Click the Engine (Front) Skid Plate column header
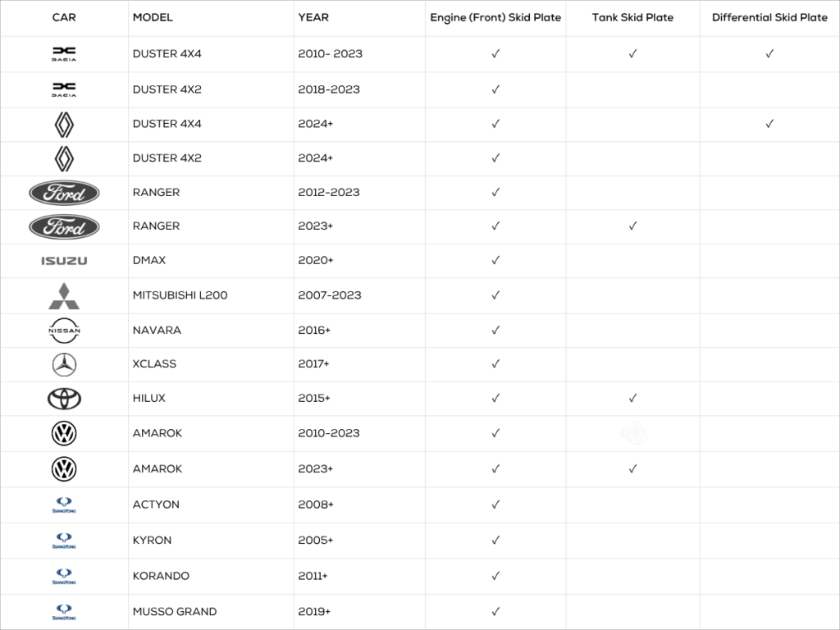This screenshot has width=840, height=630. point(495,18)
